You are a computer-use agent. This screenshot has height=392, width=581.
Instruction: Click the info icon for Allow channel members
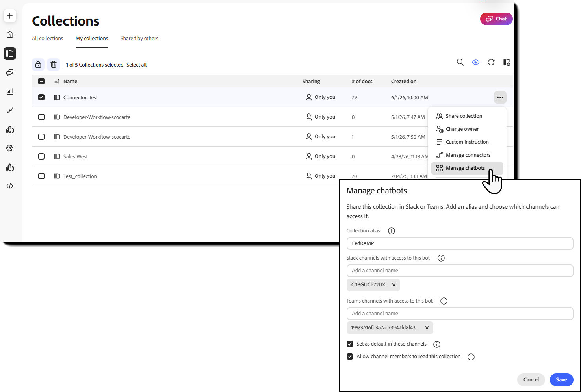click(x=471, y=357)
